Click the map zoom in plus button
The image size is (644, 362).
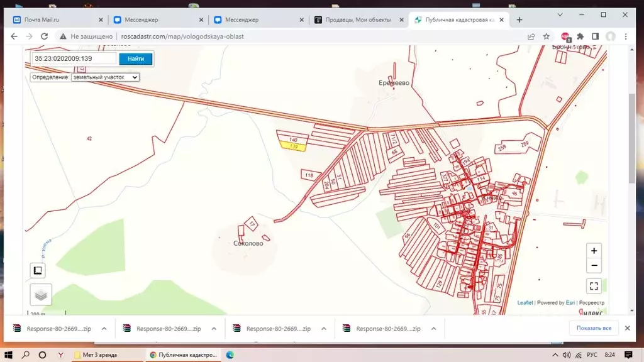click(594, 251)
